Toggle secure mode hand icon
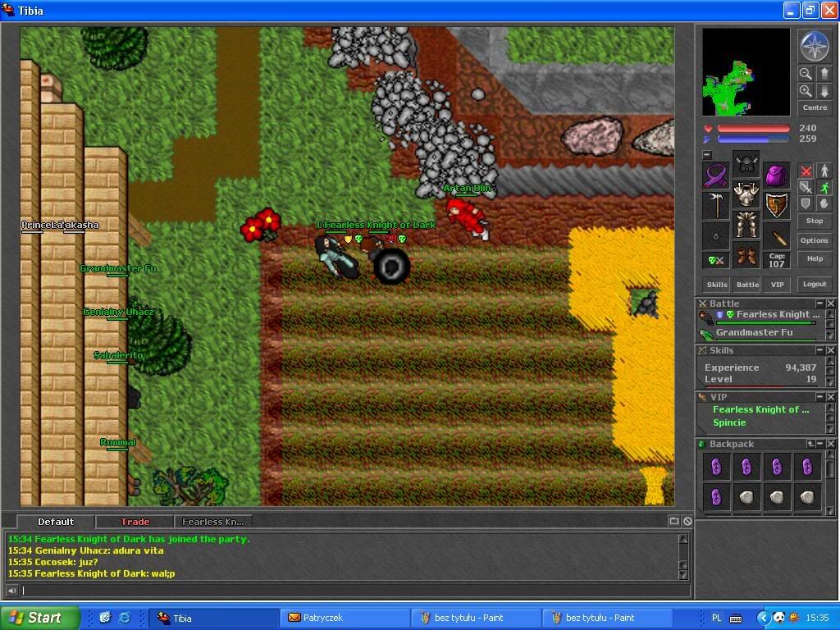The width and height of the screenshot is (840, 630). coord(824,203)
